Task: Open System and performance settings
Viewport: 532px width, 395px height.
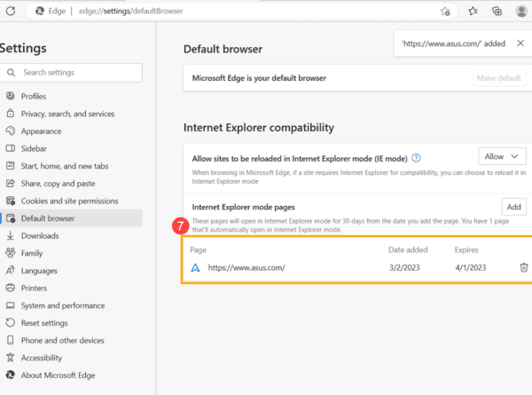Action: click(62, 305)
